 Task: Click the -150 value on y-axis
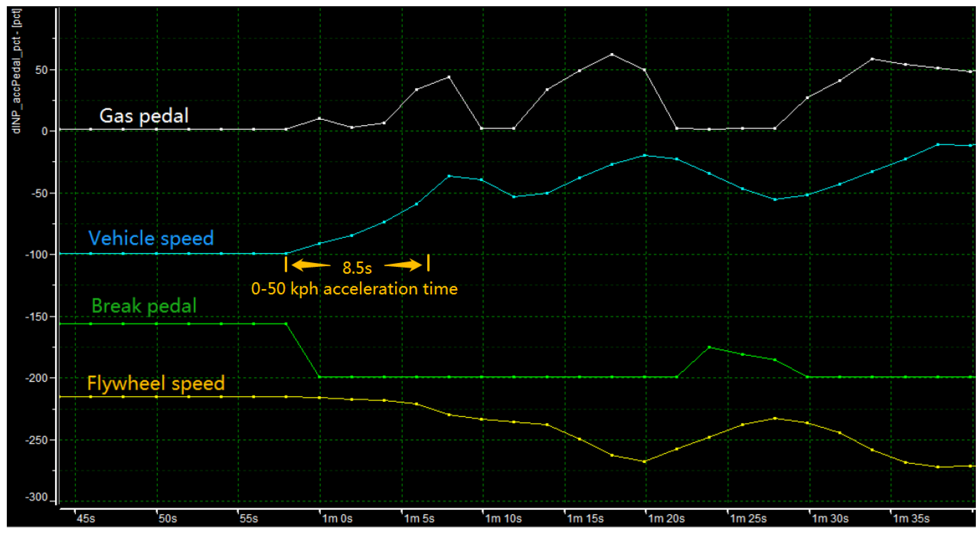[36, 317]
